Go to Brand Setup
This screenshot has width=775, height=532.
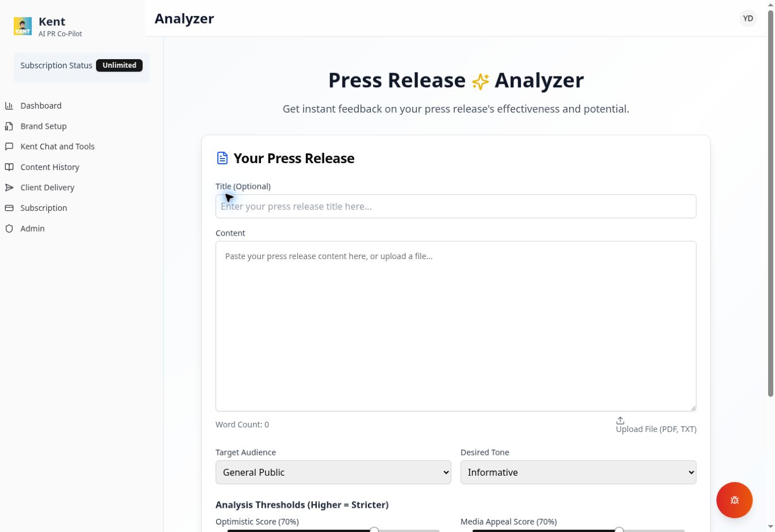(x=44, y=126)
